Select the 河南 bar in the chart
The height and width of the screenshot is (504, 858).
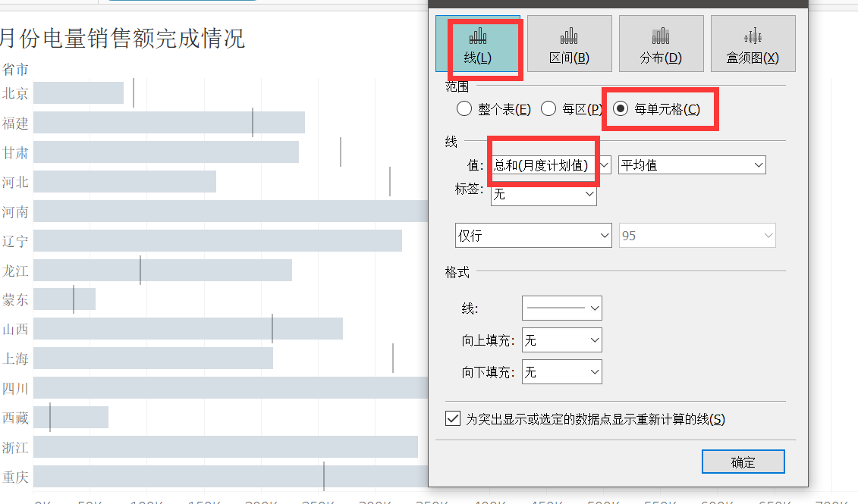tap(228, 211)
